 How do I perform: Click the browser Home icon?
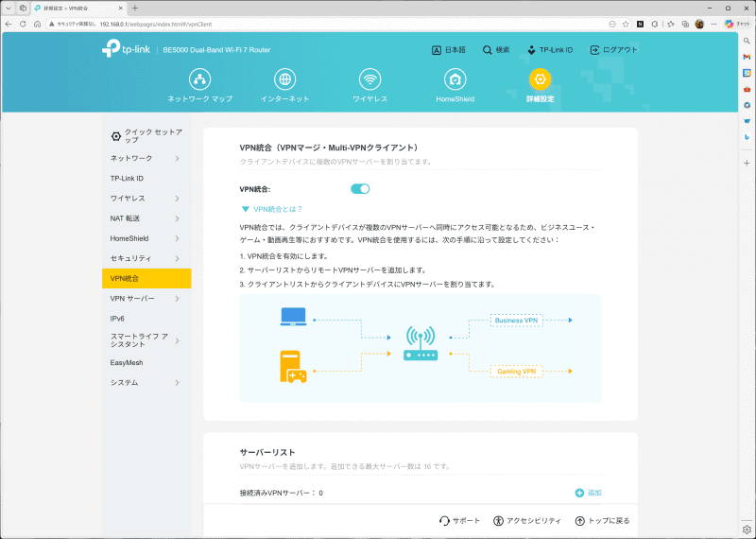pyautogui.click(x=37, y=25)
